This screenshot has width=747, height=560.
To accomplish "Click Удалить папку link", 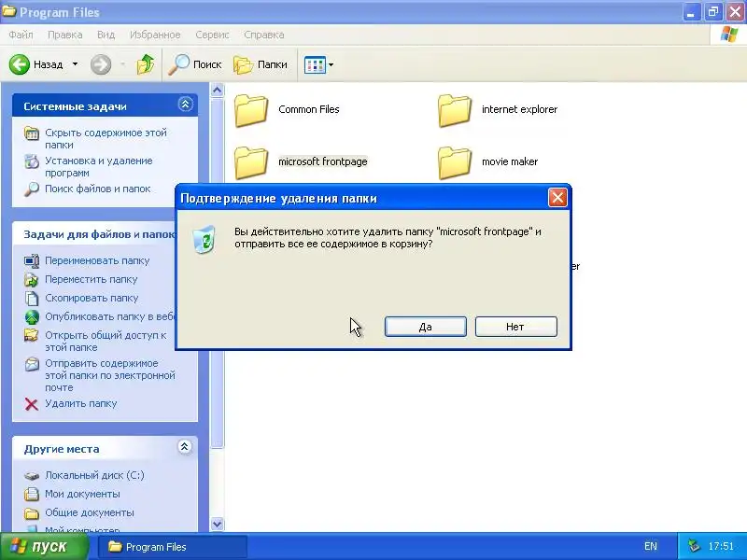I will coord(81,403).
